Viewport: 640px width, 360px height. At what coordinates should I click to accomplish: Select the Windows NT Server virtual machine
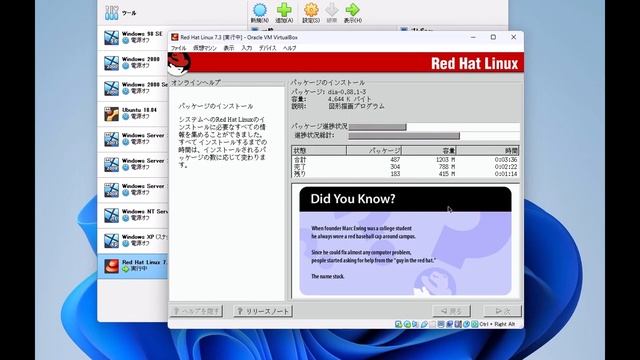[x=133, y=215]
